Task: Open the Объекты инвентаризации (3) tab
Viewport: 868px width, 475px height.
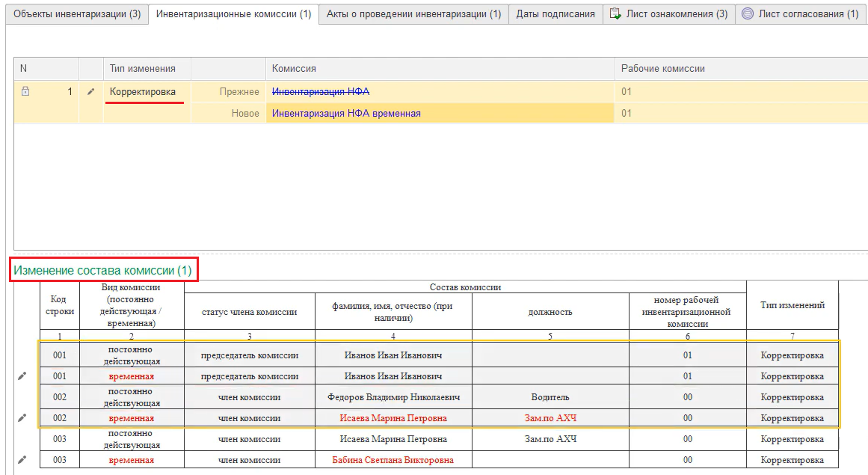Action: [x=77, y=14]
